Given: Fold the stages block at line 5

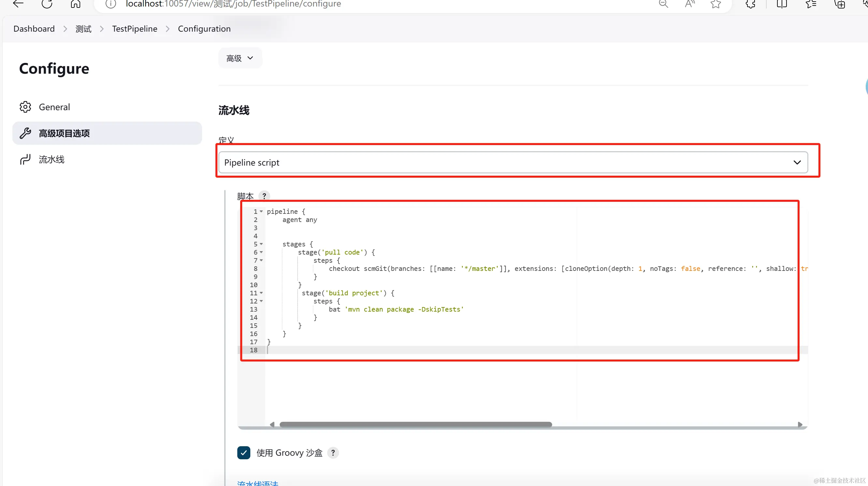Looking at the screenshot, I should click(261, 244).
